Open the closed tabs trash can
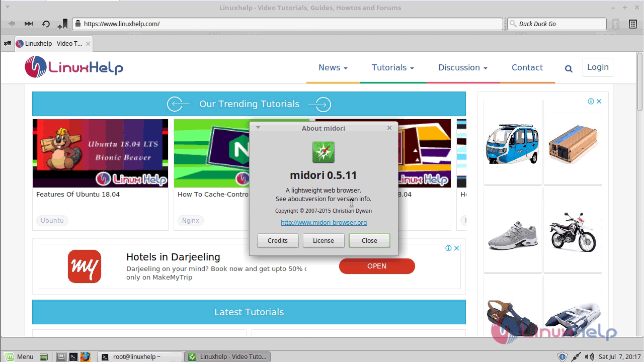644x362 pixels. point(616,24)
